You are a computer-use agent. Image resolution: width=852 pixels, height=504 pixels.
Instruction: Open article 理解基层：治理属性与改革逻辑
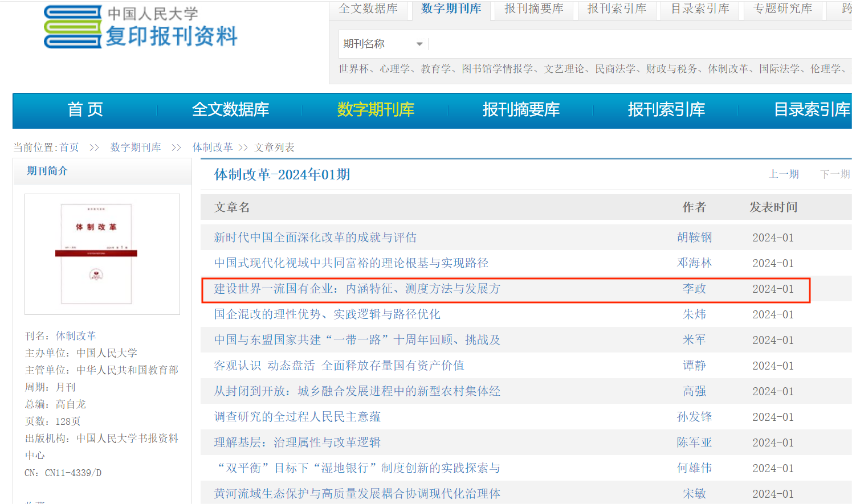[297, 442]
